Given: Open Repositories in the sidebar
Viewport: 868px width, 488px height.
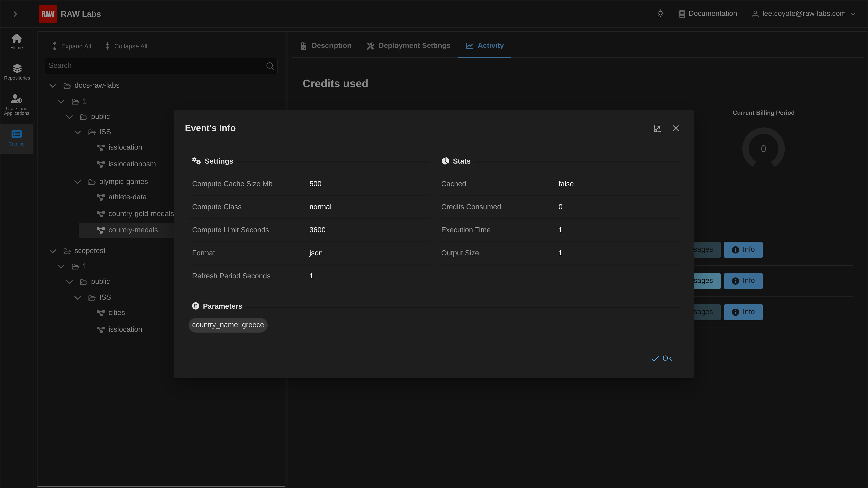Looking at the screenshot, I should click(17, 72).
